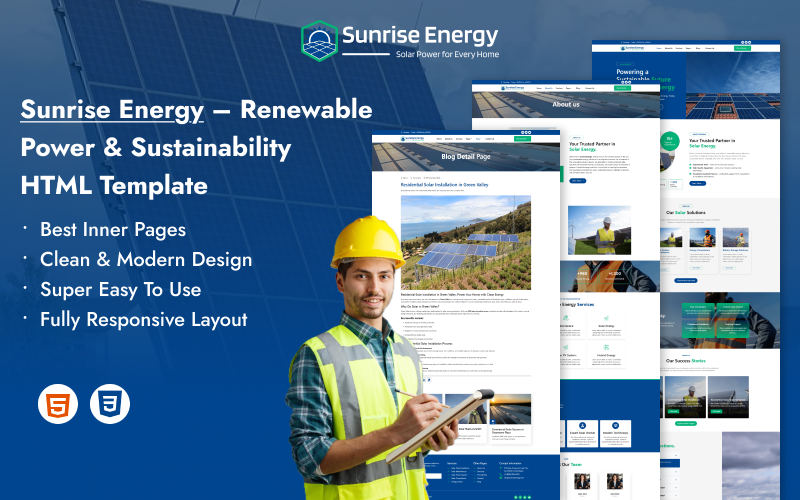Click the "Our Success Stories" section heading
800x500 pixels.
pyautogui.click(x=686, y=361)
